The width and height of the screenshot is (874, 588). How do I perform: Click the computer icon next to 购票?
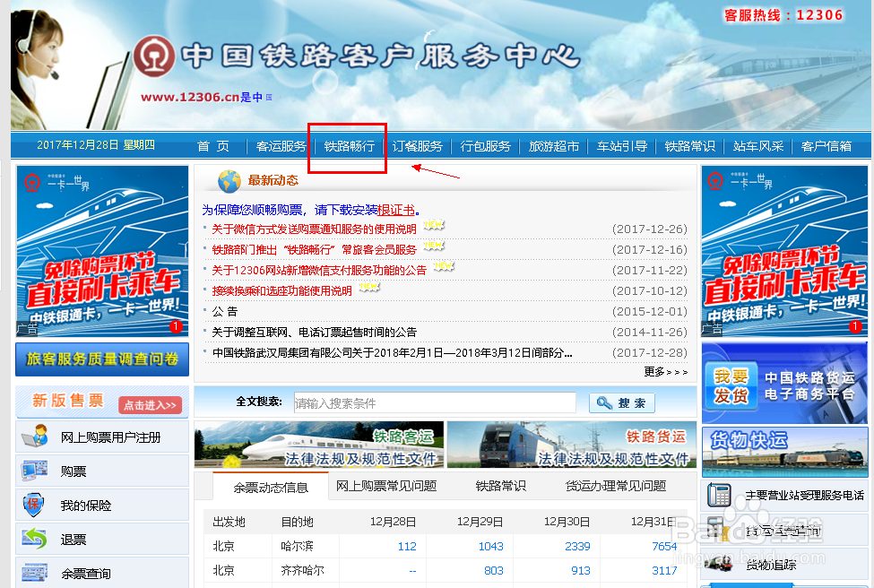(x=35, y=471)
